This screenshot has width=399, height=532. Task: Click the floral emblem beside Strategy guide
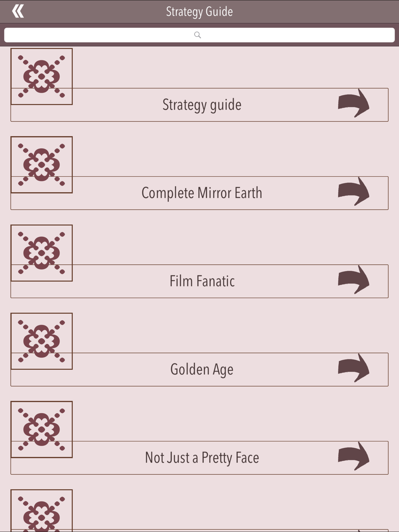point(41,76)
